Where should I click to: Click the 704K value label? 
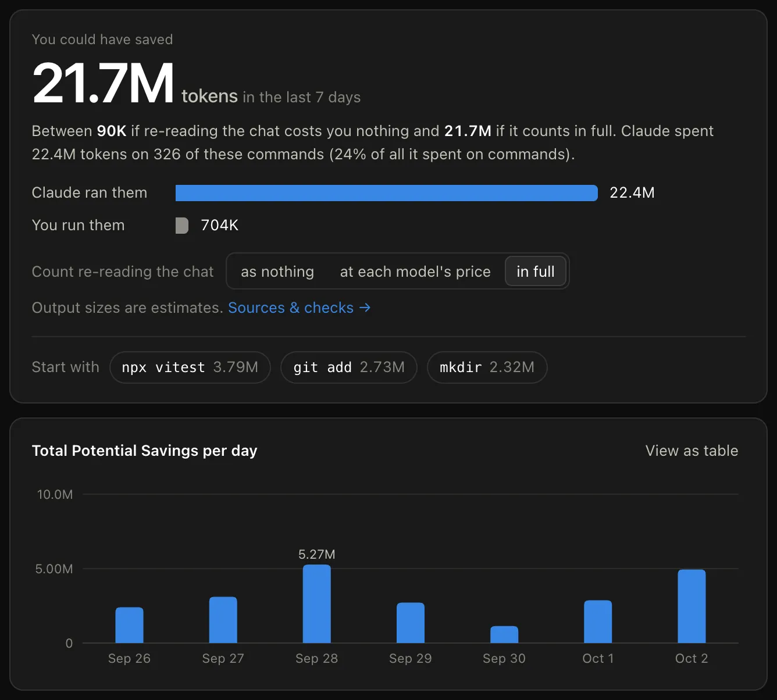[220, 226]
